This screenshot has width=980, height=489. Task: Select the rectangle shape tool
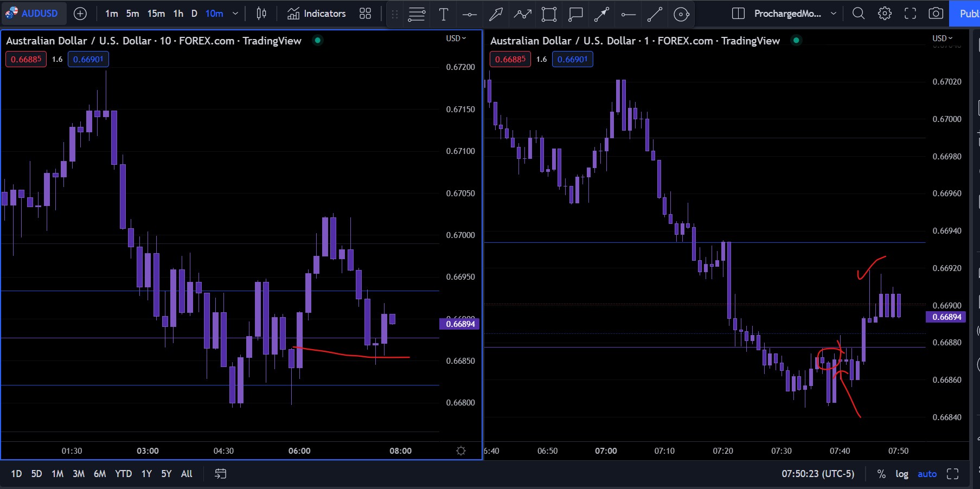(549, 15)
